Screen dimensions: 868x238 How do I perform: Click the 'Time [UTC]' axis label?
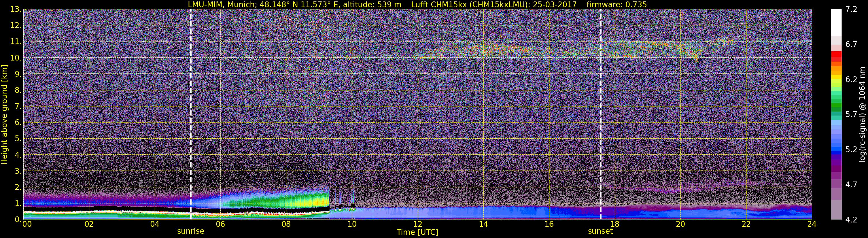(x=417, y=232)
